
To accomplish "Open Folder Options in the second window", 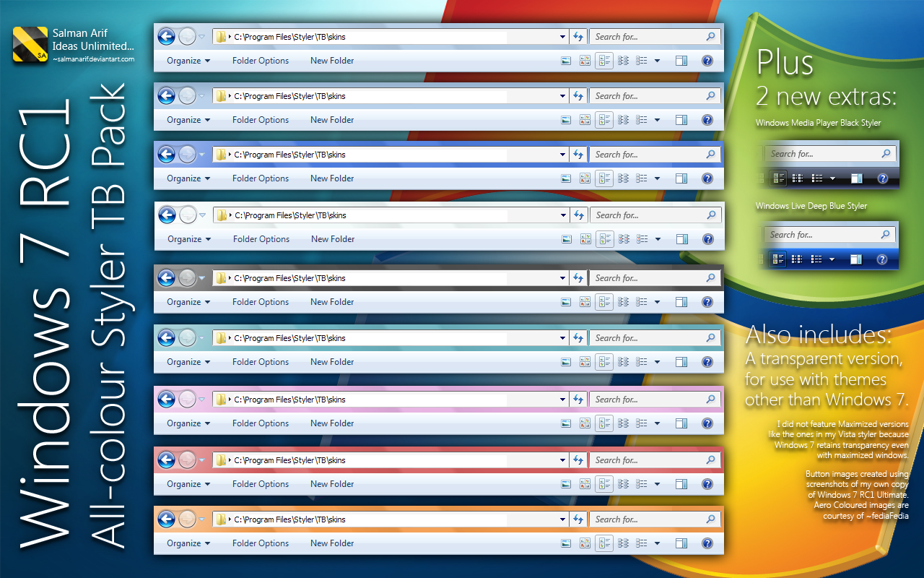I will tap(261, 119).
